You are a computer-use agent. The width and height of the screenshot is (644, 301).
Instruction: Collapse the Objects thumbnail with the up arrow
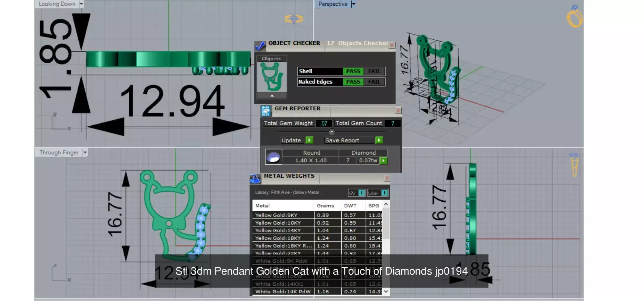tap(272, 95)
